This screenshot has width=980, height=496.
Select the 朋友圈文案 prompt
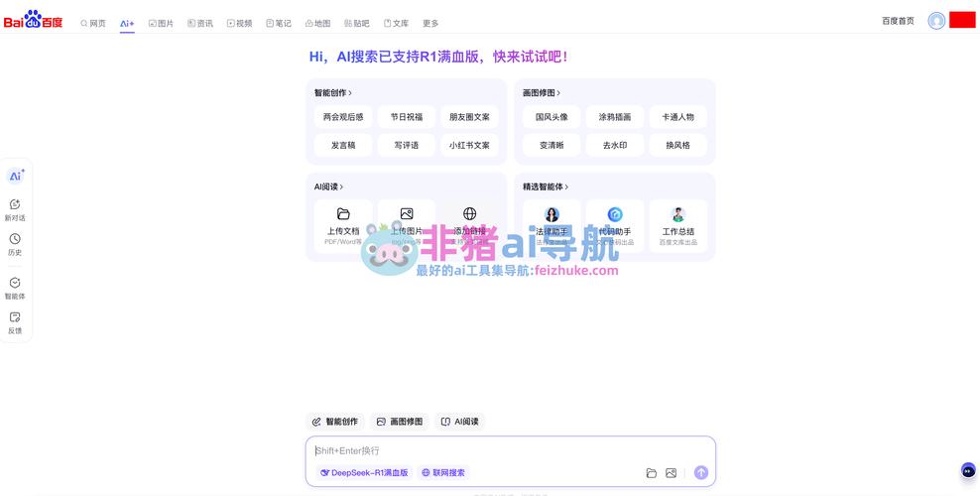pos(469,117)
